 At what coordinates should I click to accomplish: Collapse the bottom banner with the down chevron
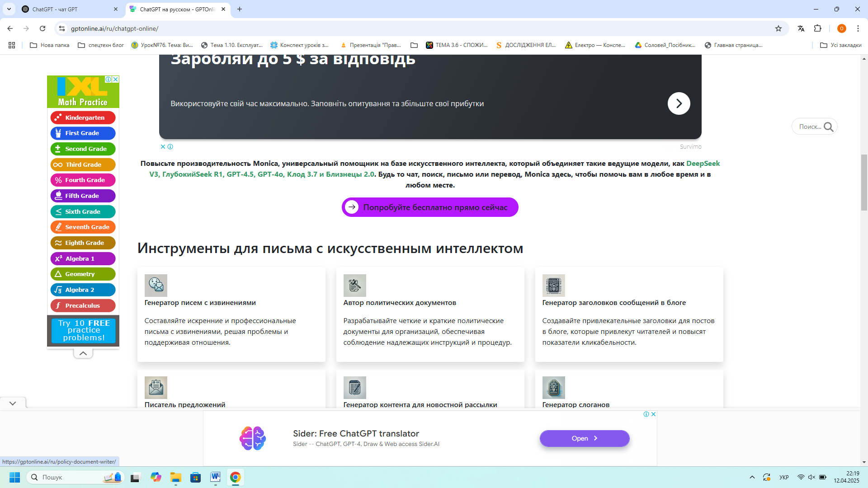[13, 403]
